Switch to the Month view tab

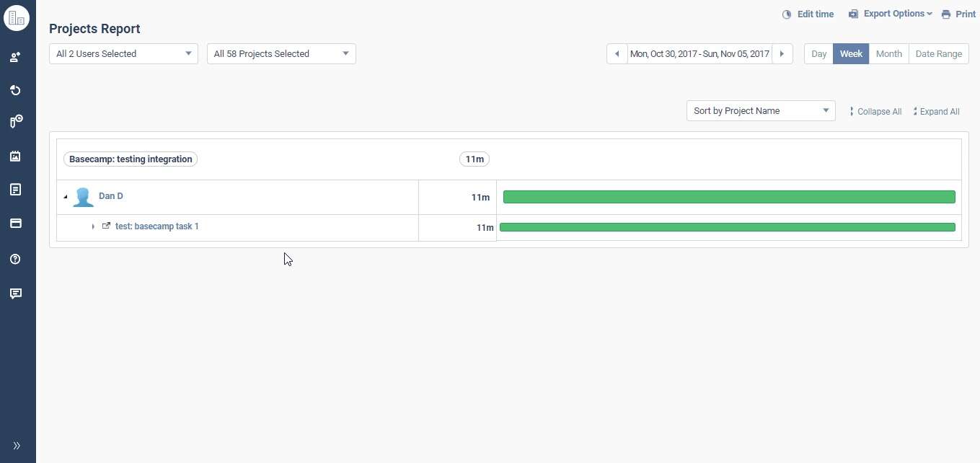888,53
